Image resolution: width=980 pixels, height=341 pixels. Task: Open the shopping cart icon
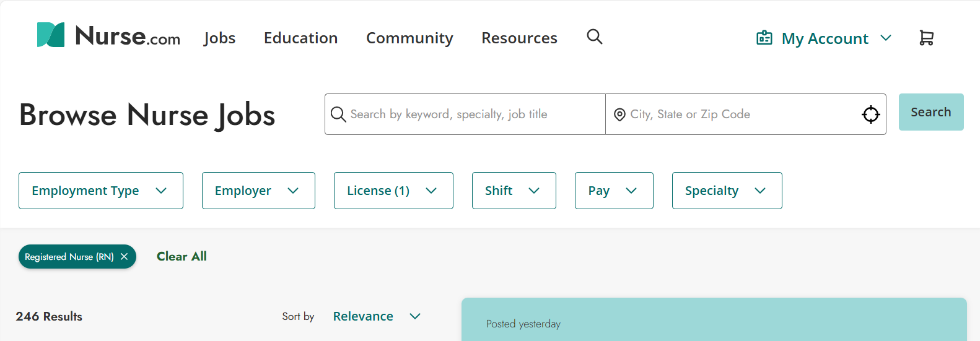pyautogui.click(x=926, y=38)
